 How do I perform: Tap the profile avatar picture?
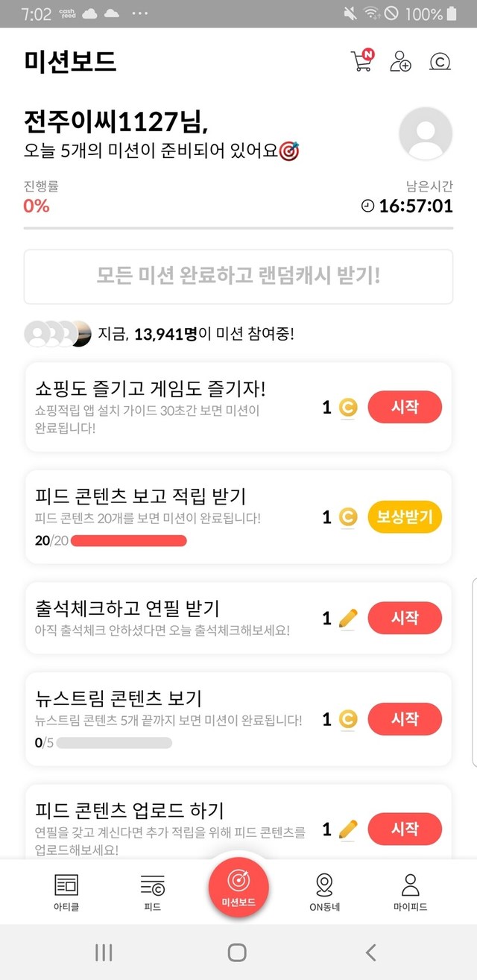click(x=426, y=134)
